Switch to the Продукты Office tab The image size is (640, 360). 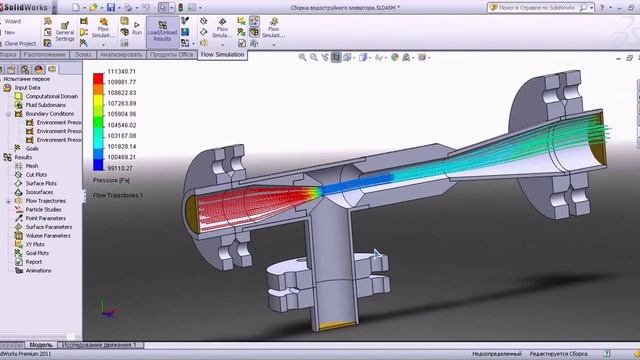(171, 54)
